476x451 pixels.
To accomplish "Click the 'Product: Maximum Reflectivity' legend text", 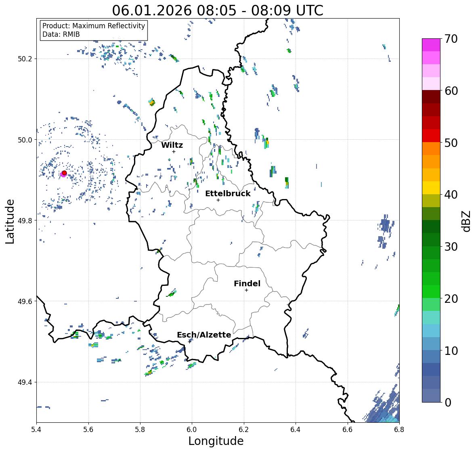I will pyautogui.click(x=94, y=26).
